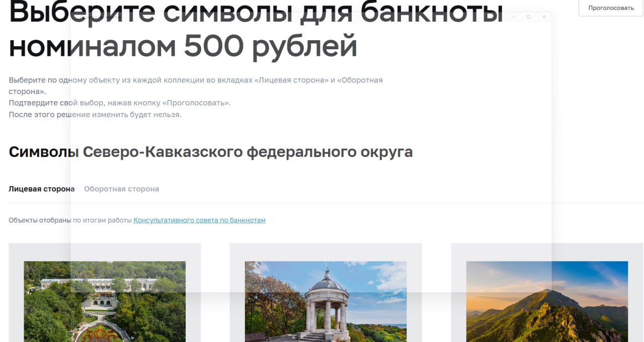Switch to the Лицевая сторона tab
644x342 pixels.
pyautogui.click(x=41, y=189)
